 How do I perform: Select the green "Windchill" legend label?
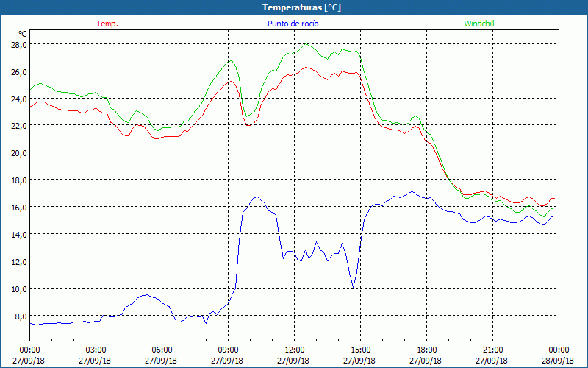coord(479,24)
